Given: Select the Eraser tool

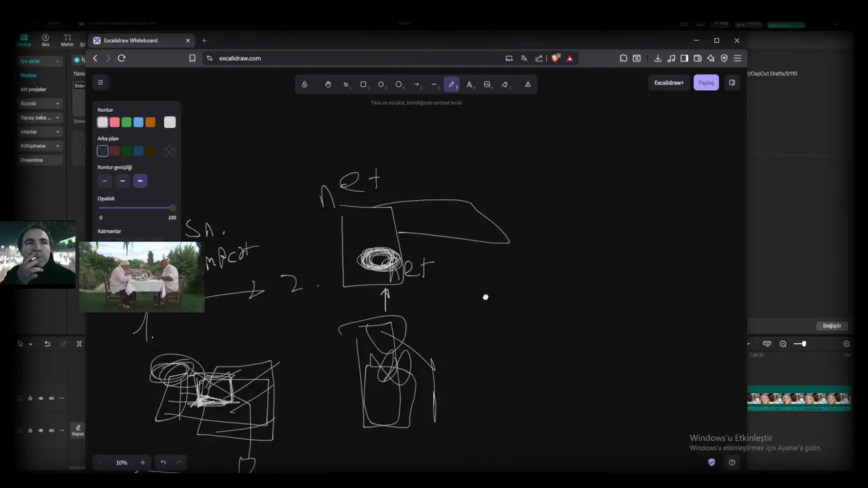Looking at the screenshot, I should (x=505, y=85).
